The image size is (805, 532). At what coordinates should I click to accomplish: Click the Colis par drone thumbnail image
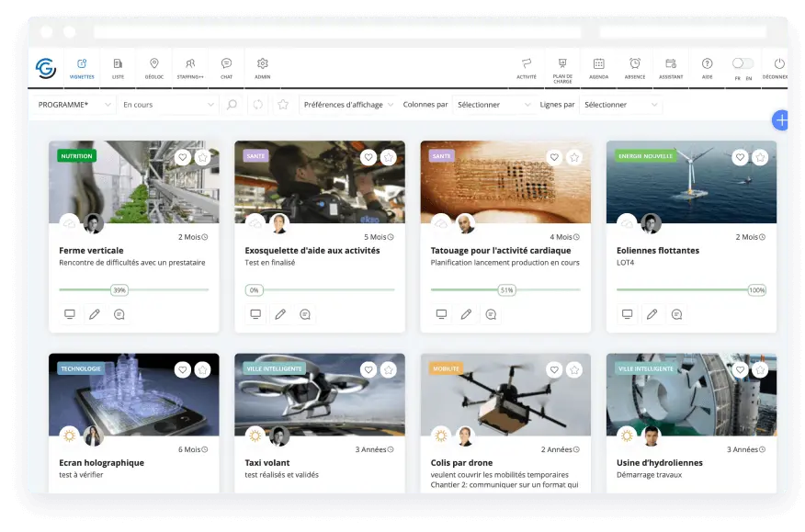tap(505, 394)
